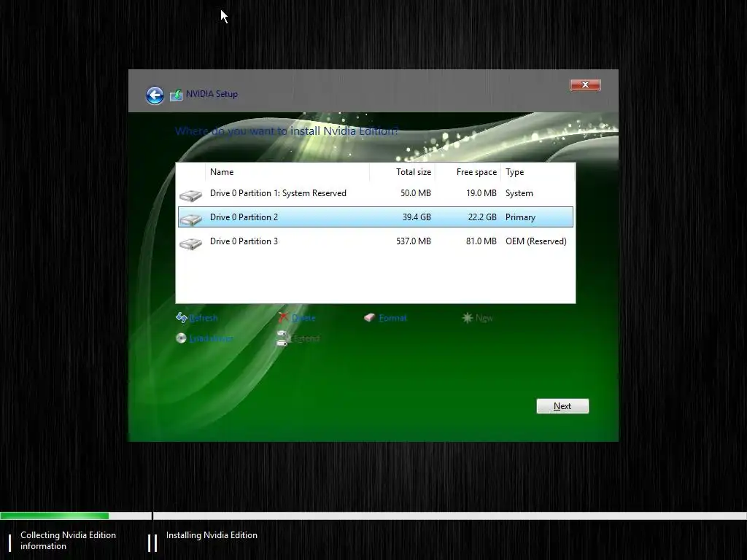Click the starburst New icon

468,318
